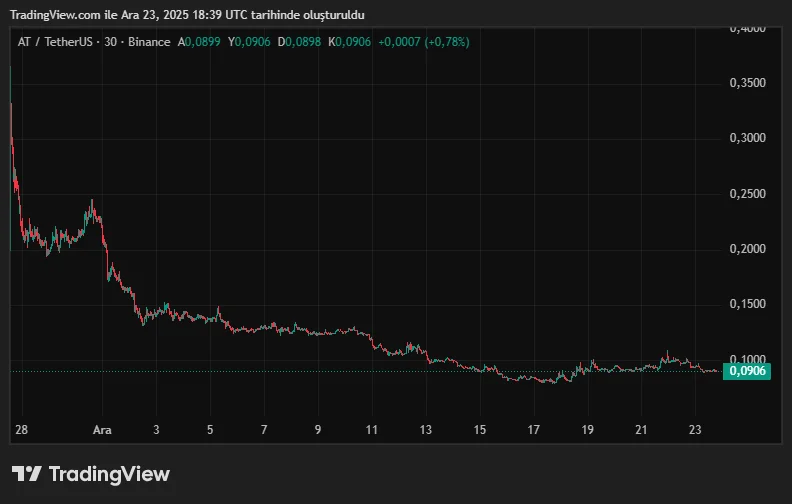Image resolution: width=792 pixels, height=504 pixels.
Task: Click the TradingView.com creation timestamp header
Action: (x=188, y=14)
